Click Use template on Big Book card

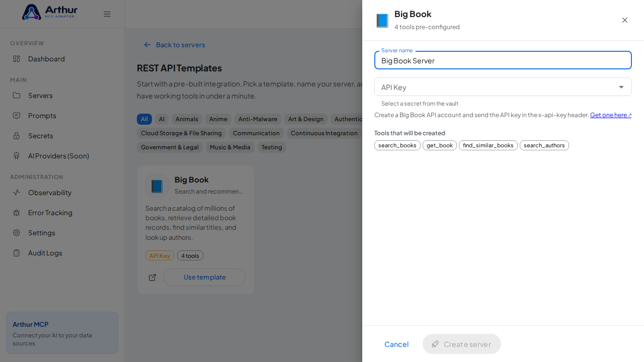[x=205, y=278]
